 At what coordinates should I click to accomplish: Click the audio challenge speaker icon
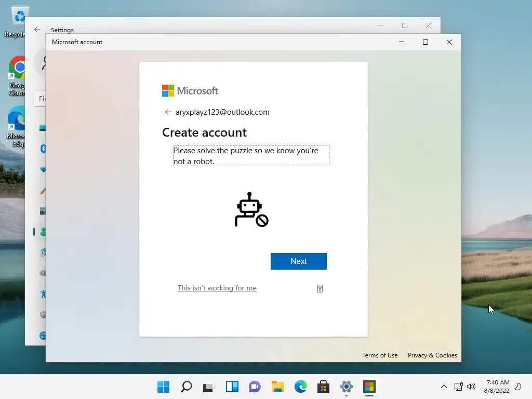pos(320,289)
